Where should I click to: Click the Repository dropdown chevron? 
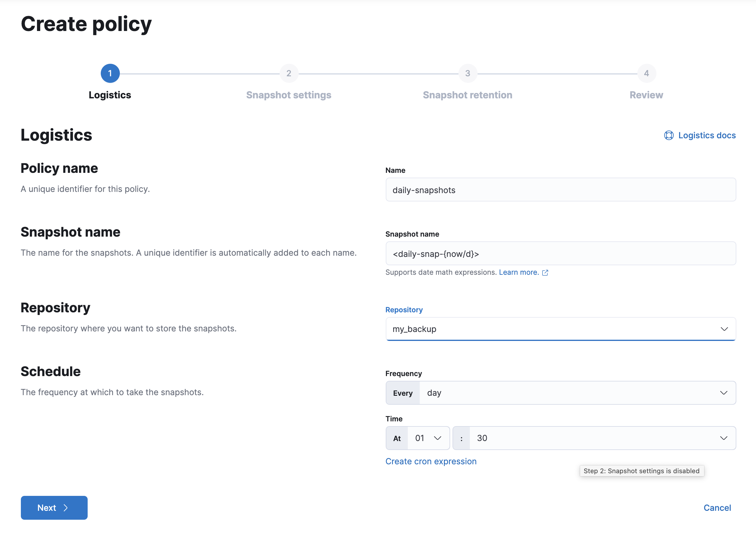coord(724,329)
